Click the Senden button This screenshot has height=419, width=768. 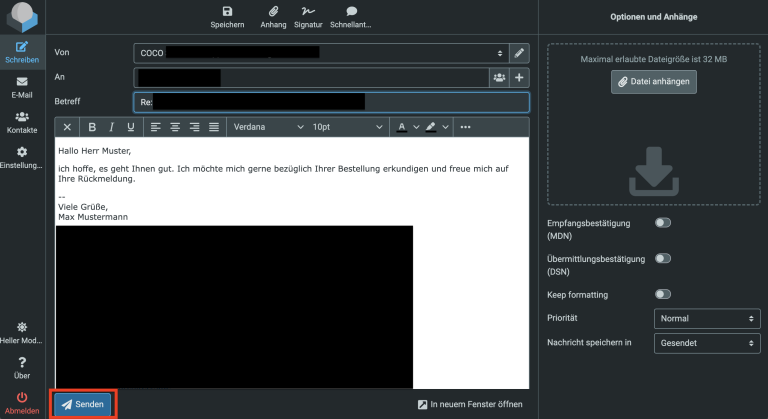tap(83, 404)
